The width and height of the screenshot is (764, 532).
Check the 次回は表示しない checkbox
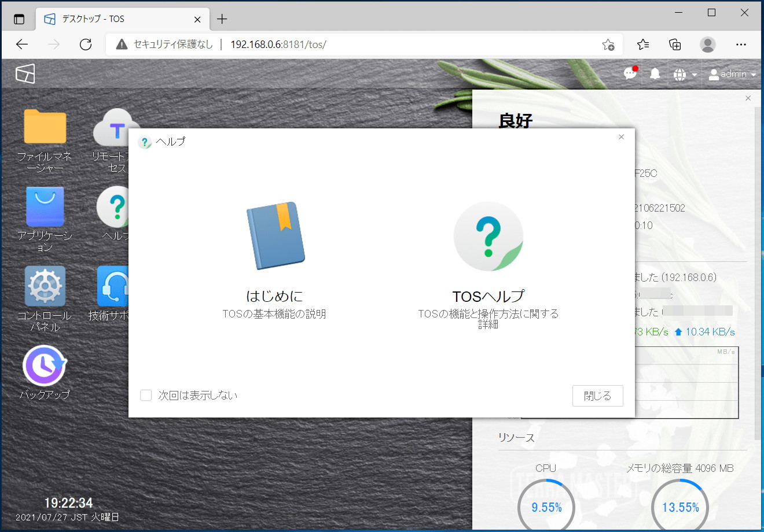click(x=146, y=395)
